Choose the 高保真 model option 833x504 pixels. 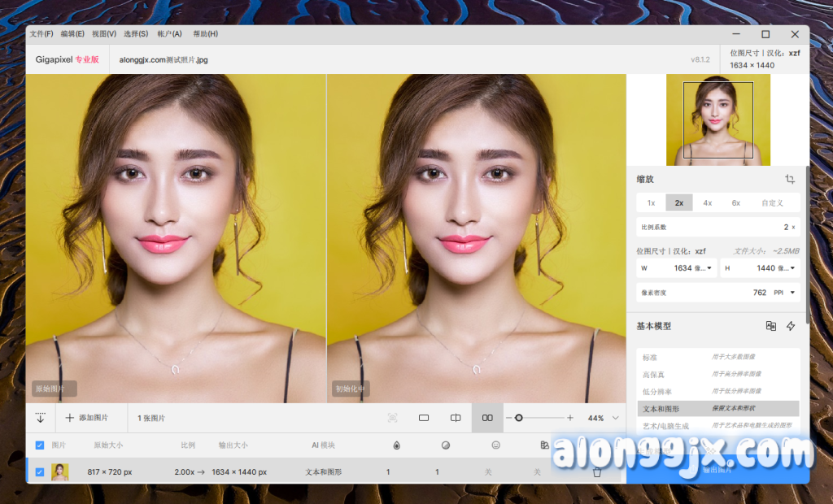click(x=656, y=374)
